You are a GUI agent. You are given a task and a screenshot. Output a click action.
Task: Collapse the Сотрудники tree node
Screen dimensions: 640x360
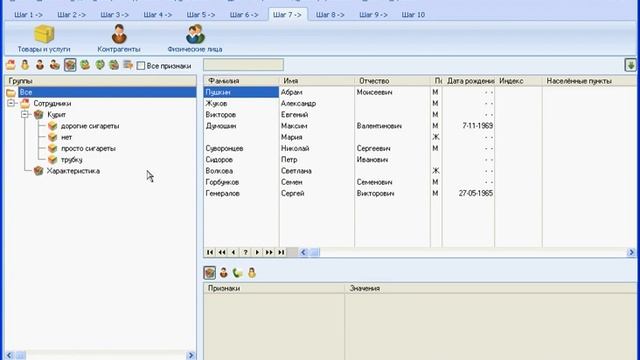pos(11,103)
